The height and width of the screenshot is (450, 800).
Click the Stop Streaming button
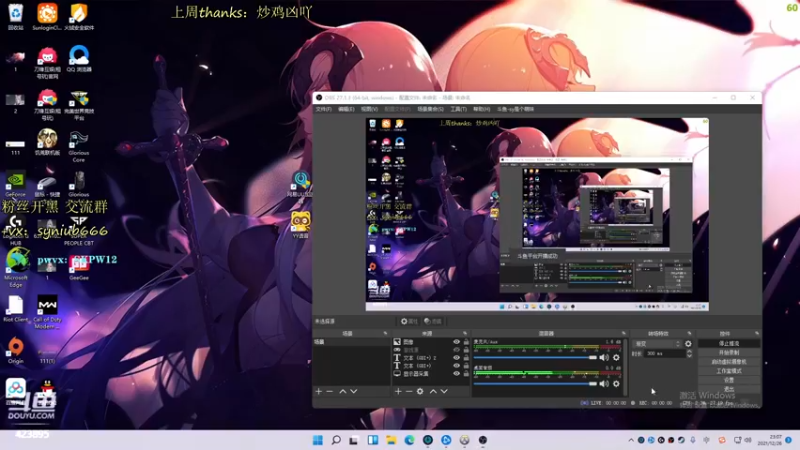point(729,343)
